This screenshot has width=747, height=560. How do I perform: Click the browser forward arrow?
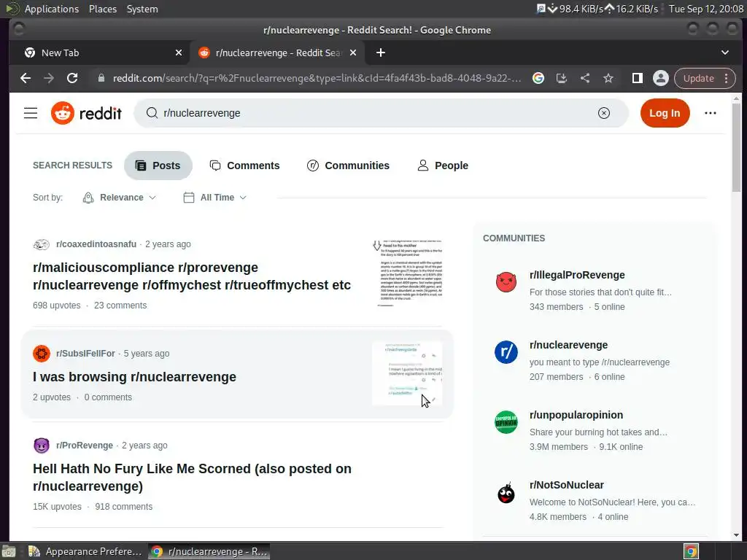(49, 78)
